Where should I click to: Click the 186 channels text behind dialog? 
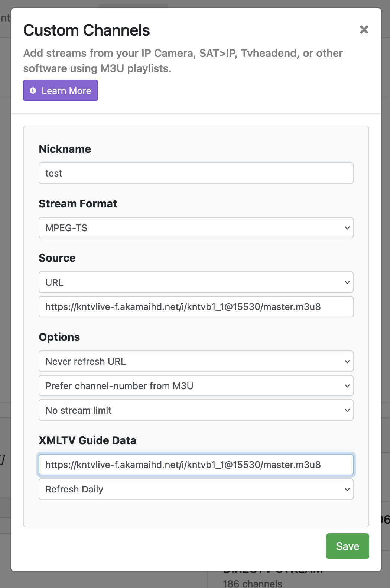pyautogui.click(x=253, y=583)
